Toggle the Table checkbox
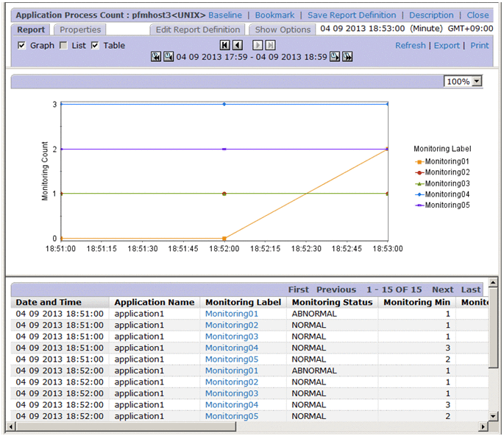 tap(95, 46)
